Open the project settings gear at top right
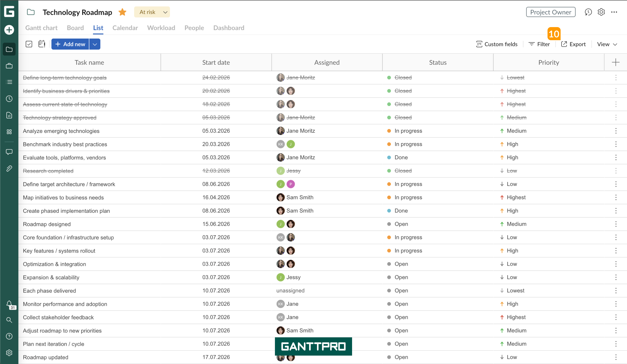Screen dimensions: 627x364 click(601, 12)
